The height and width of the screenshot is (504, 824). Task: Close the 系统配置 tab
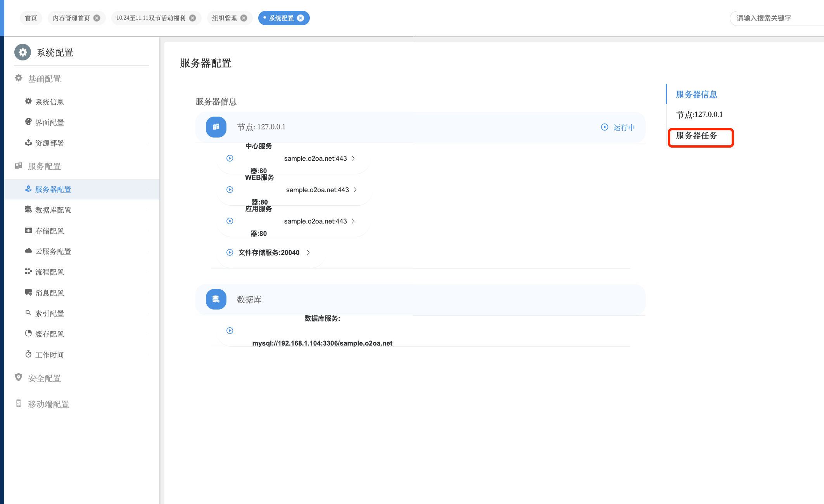coord(301,18)
